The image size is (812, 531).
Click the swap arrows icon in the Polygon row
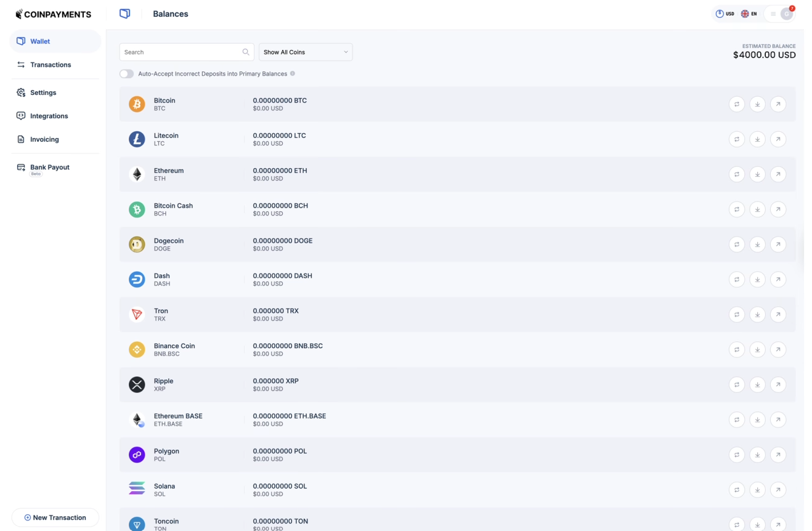pos(737,455)
